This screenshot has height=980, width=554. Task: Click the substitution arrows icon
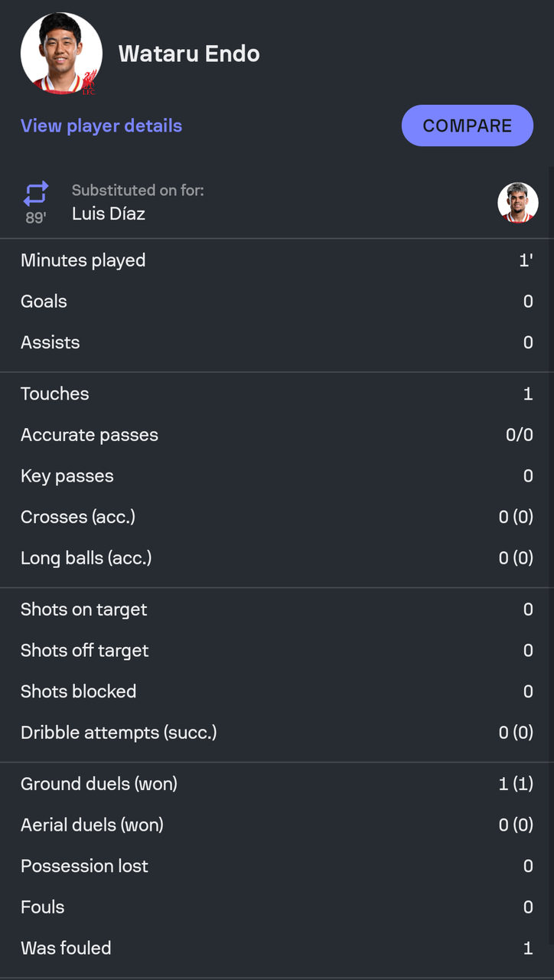pos(36,193)
